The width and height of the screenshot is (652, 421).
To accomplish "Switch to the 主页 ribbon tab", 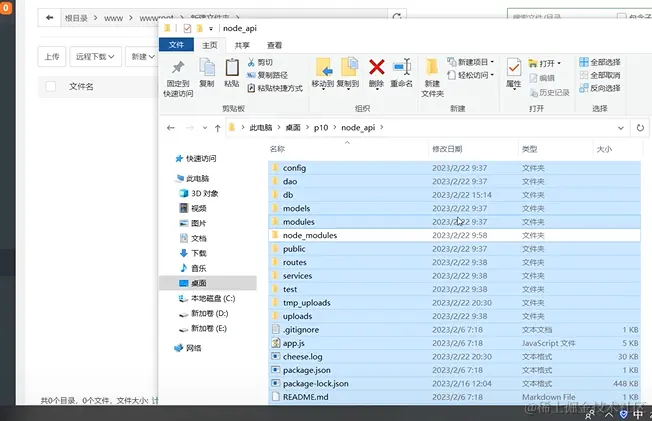I will click(210, 45).
